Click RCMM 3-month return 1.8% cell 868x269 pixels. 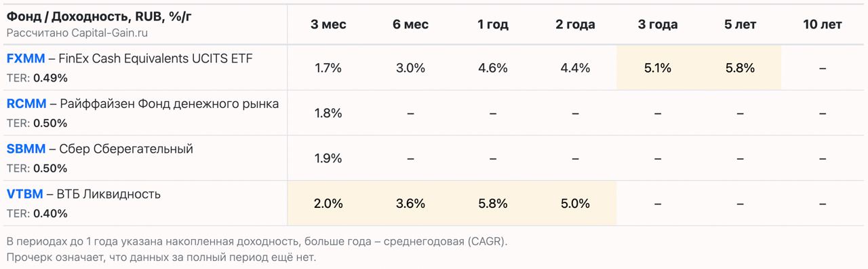point(328,113)
